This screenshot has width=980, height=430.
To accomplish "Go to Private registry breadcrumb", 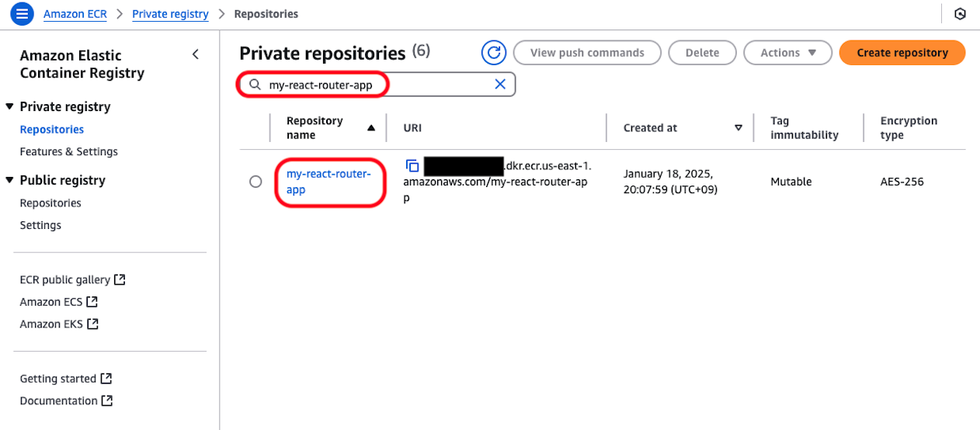I will (x=170, y=14).
